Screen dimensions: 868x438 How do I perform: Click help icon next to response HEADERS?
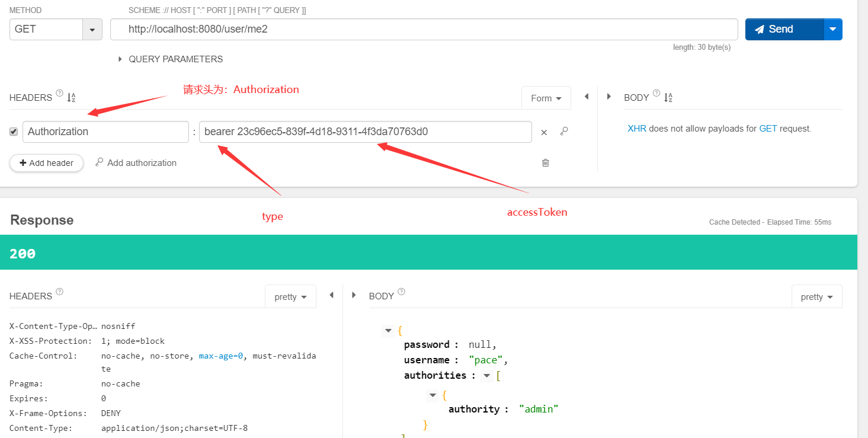59,292
